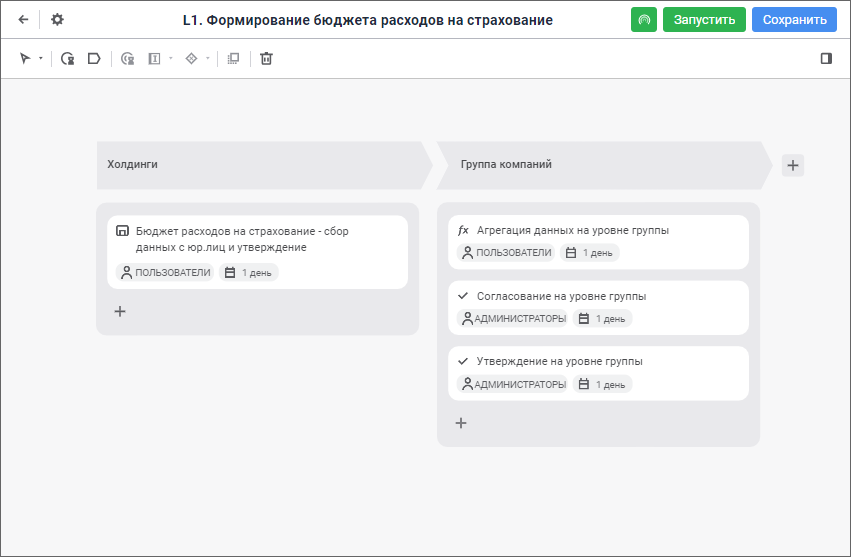Open the Бюджет расходов на страхование step card
Screen dimensions: 851x557
point(257,252)
